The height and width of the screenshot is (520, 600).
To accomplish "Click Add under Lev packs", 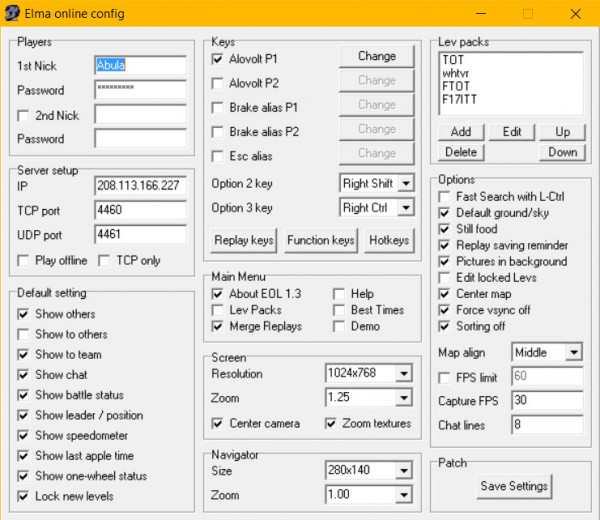I will (x=460, y=132).
